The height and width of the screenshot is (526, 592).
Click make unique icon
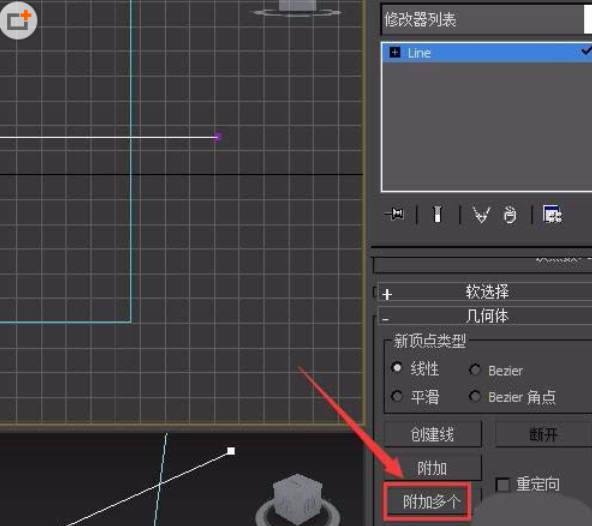coord(481,214)
